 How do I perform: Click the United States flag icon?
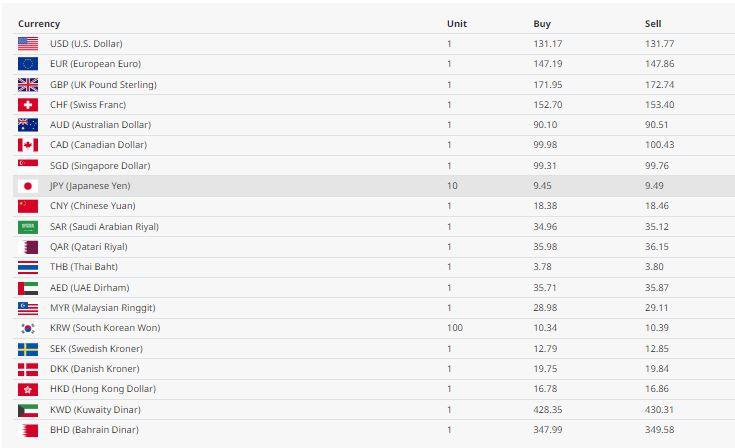click(28, 44)
